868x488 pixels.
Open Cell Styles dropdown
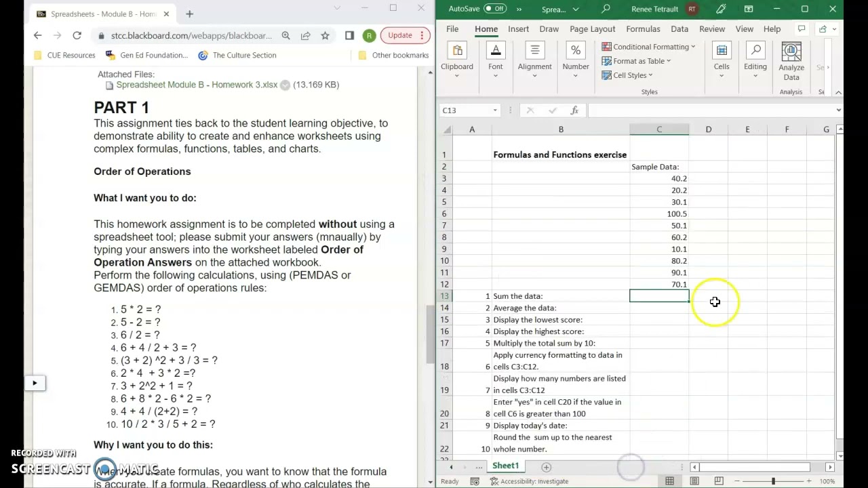tap(628, 75)
